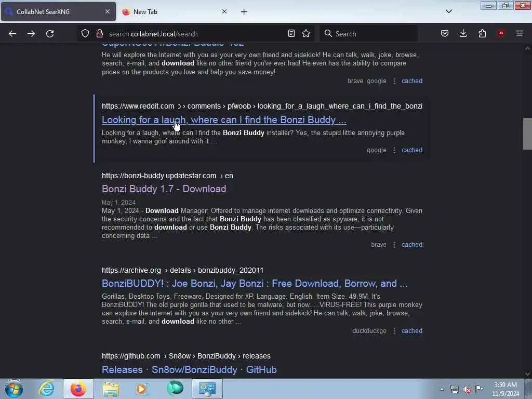The width and height of the screenshot is (532, 399).
Task: Open the Downloads panel
Action: pyautogui.click(x=463, y=34)
